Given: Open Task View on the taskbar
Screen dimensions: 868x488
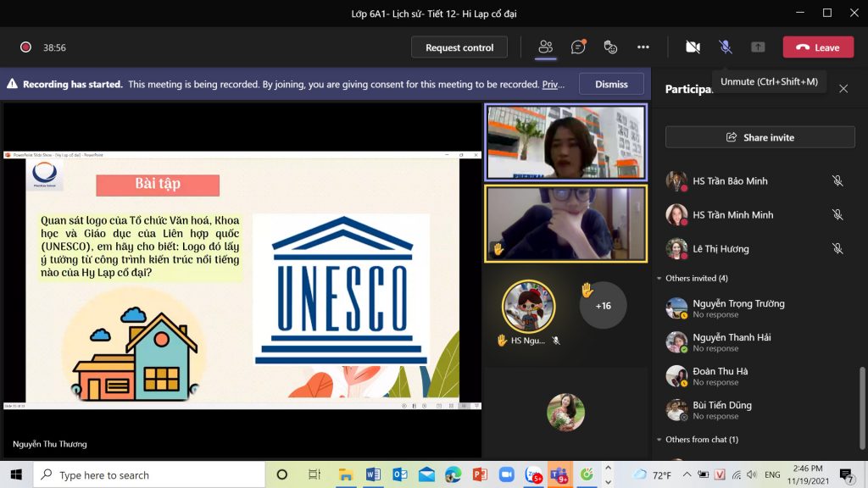Looking at the screenshot, I should pos(314,474).
